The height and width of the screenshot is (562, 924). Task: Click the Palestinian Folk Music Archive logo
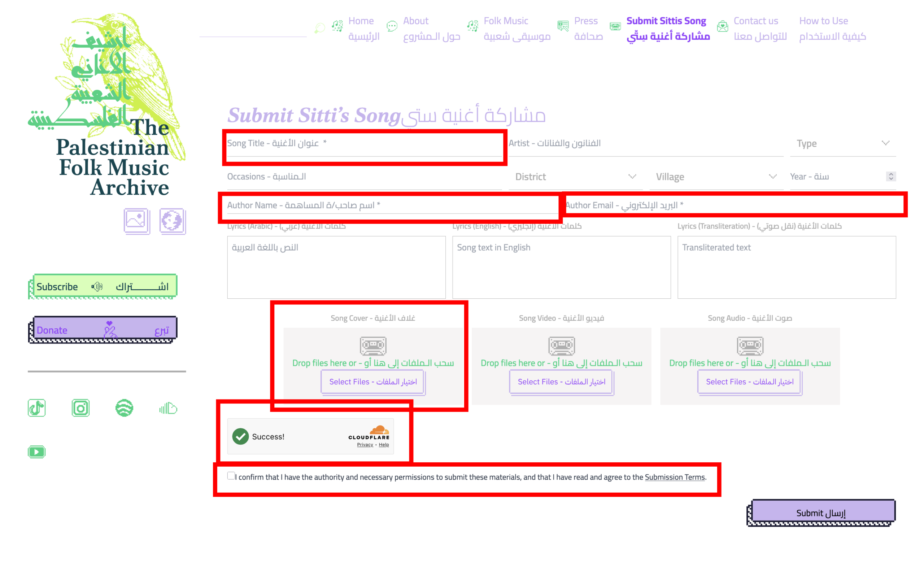point(107,105)
